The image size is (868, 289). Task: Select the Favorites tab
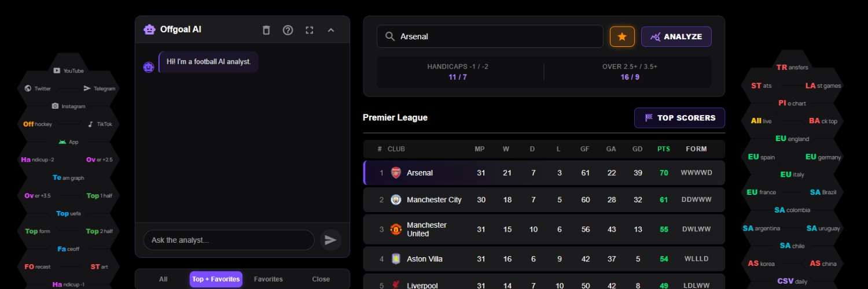(269, 279)
